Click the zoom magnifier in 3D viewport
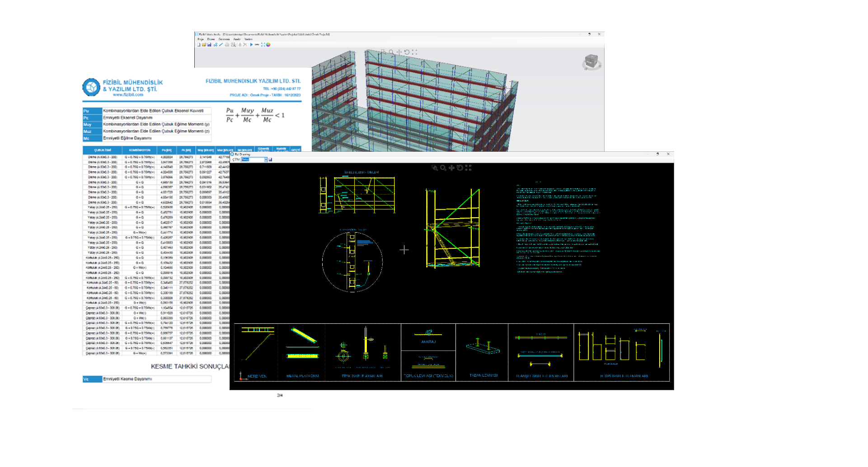The image size is (868, 467). click(x=391, y=52)
